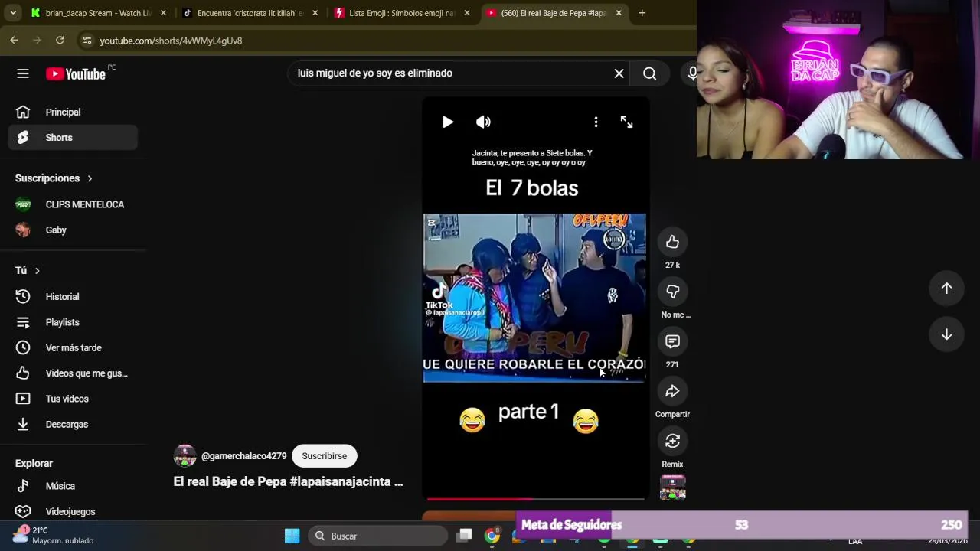Click the Short title 'El real Baje de Pepa'

[x=288, y=482]
